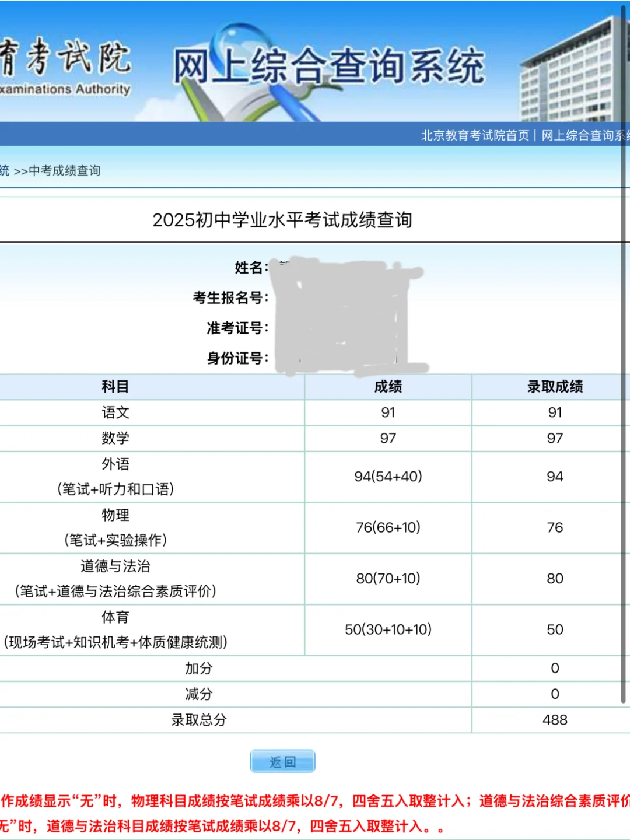Select the score 76(66+10)

pos(388,527)
